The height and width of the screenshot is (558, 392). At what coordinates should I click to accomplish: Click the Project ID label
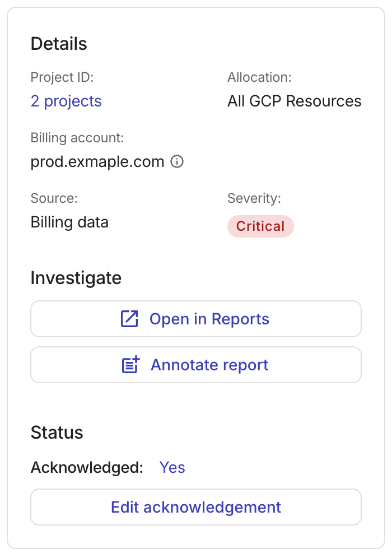[x=62, y=77]
